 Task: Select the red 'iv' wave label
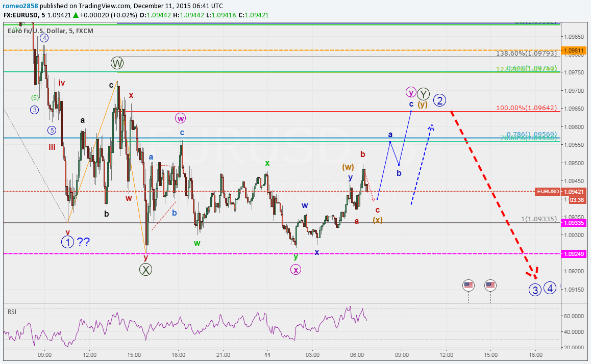(x=61, y=83)
